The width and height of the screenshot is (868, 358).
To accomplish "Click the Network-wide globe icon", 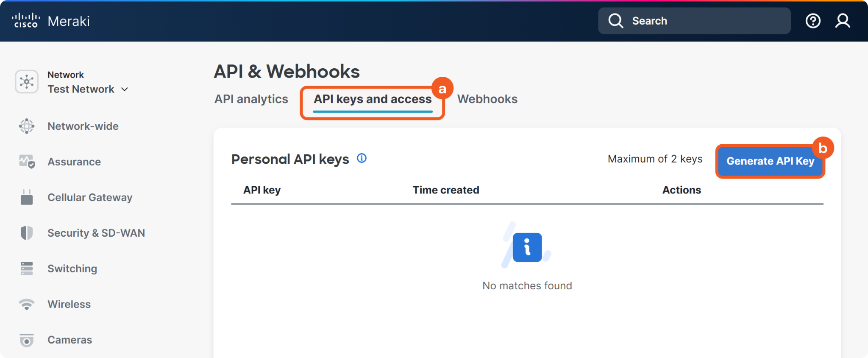I will pos(27,126).
